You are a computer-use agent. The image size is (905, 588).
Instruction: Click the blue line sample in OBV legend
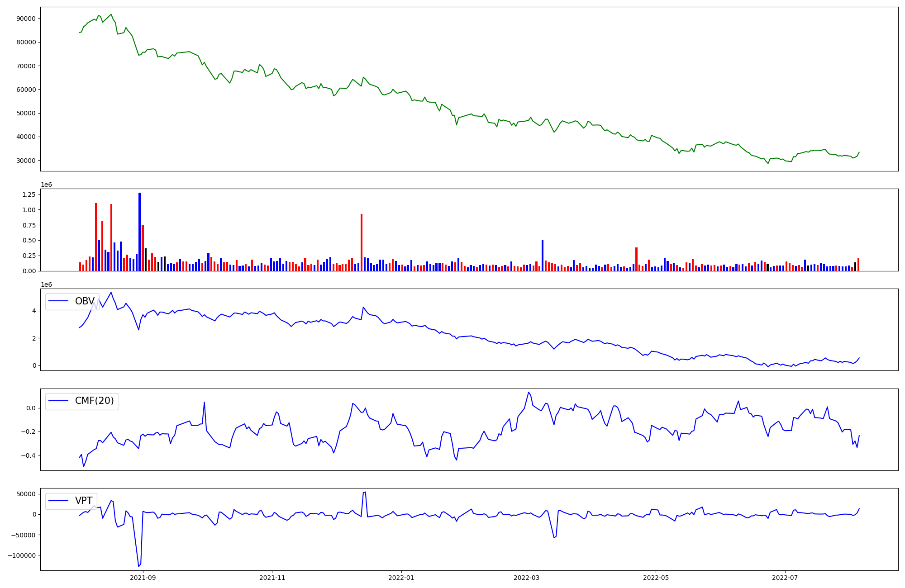coord(58,301)
